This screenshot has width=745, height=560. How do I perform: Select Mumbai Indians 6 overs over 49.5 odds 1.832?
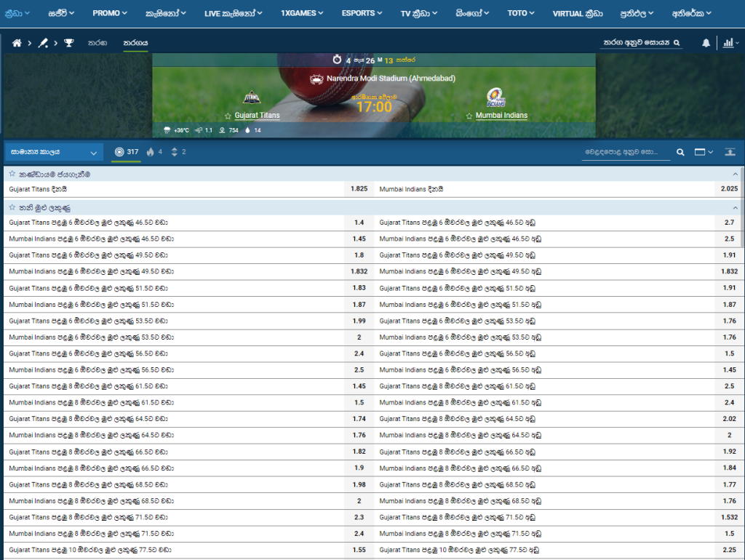(359, 272)
